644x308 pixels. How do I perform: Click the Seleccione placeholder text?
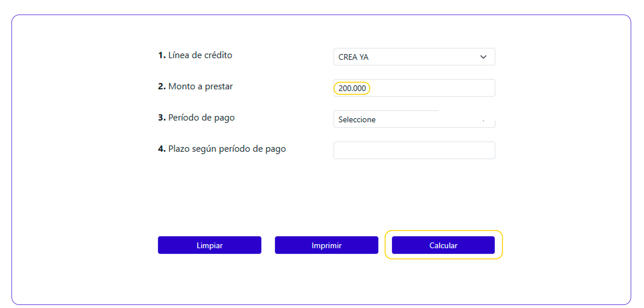[357, 119]
